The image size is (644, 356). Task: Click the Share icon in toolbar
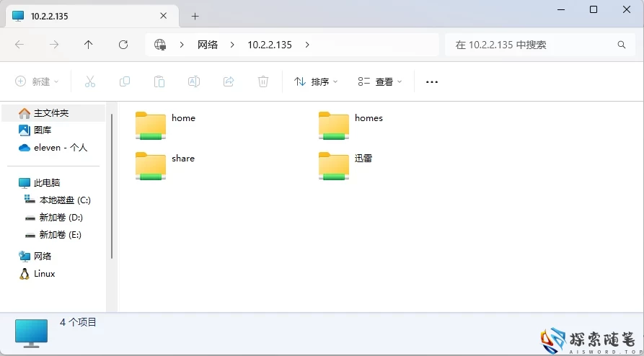click(x=229, y=81)
